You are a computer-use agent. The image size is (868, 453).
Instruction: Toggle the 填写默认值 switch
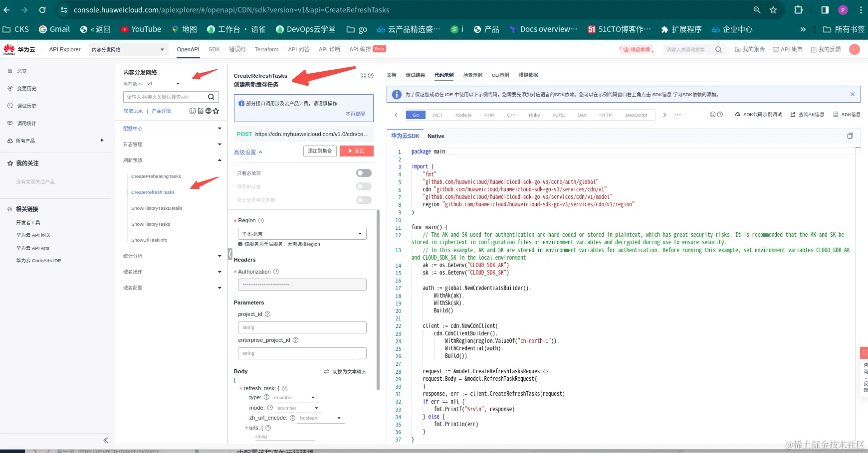point(364,186)
